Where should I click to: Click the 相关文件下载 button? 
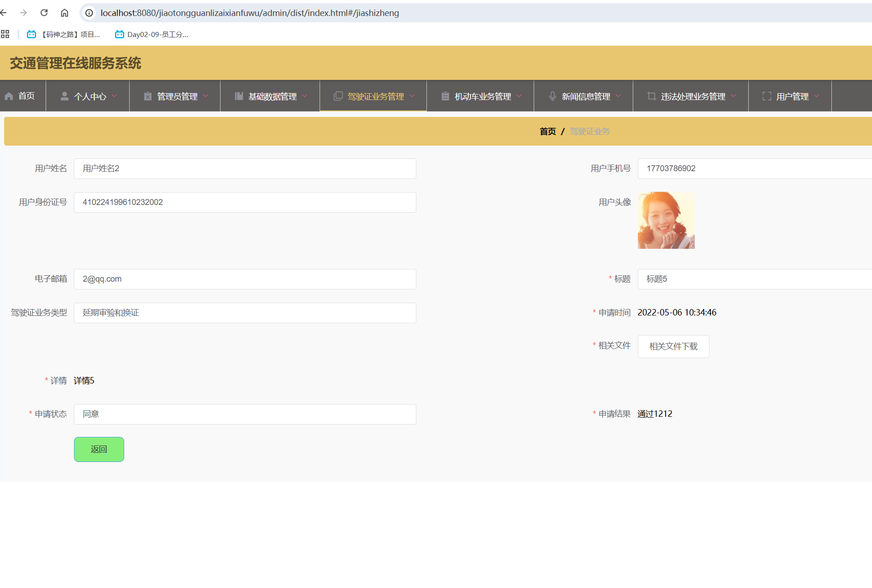pyautogui.click(x=673, y=346)
